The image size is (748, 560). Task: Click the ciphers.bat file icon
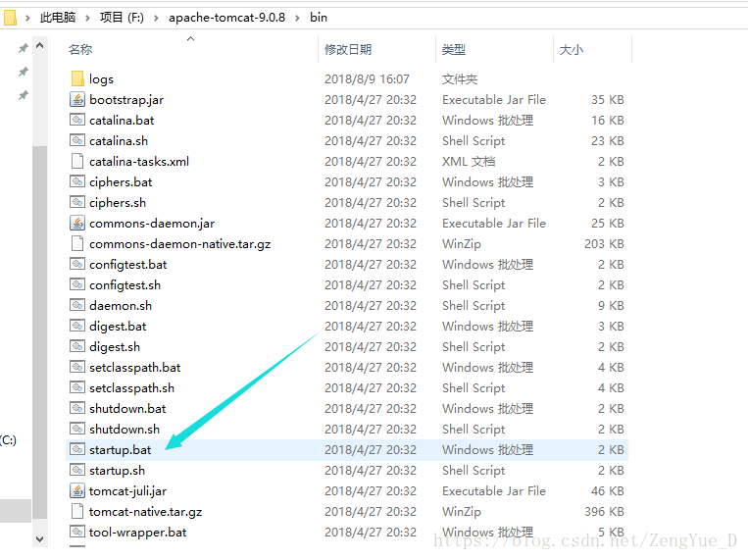77,181
